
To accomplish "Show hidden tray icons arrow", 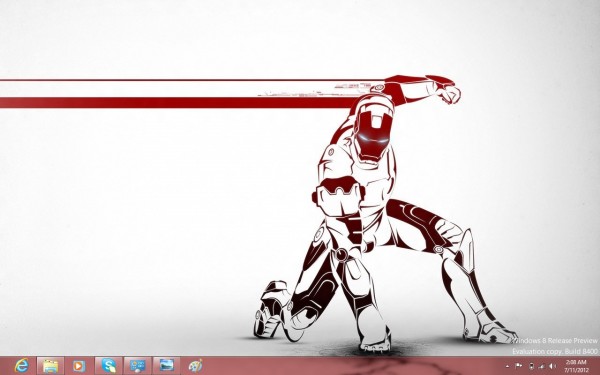I will coord(508,366).
